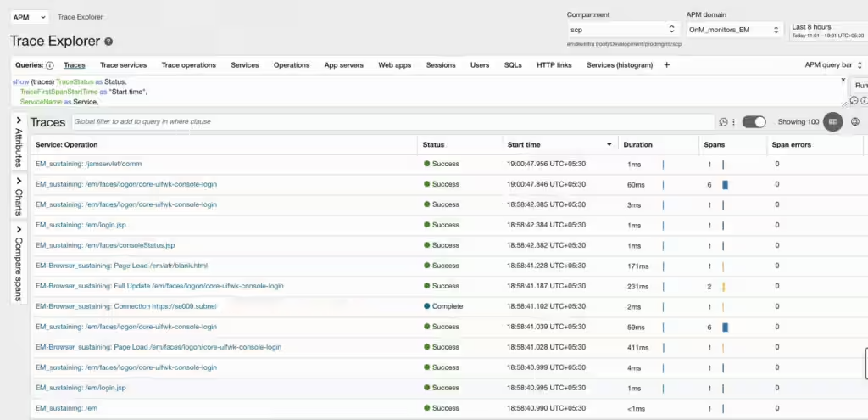
Task: Add a new query tab with plus icon
Action: pos(666,65)
